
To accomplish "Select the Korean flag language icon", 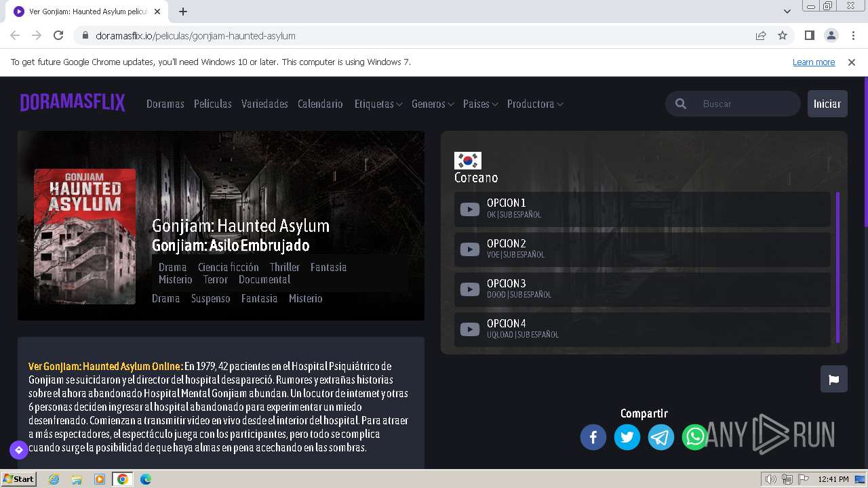I will point(467,161).
